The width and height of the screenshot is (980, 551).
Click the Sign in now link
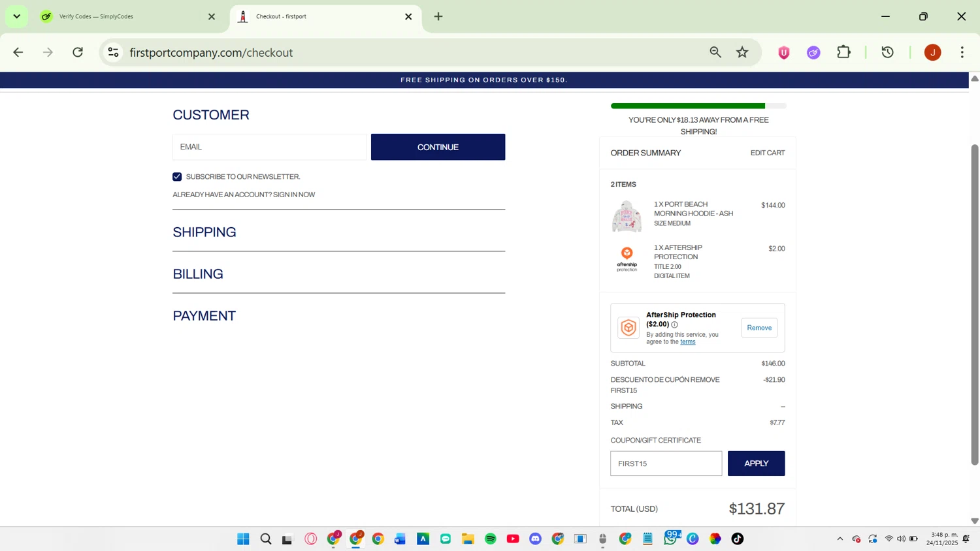[x=294, y=195]
